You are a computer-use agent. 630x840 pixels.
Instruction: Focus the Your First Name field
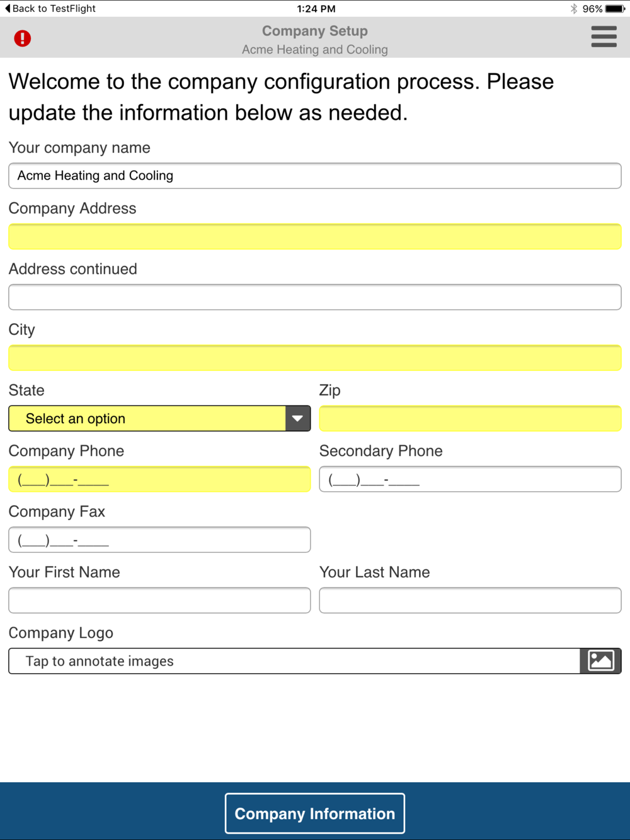click(159, 600)
